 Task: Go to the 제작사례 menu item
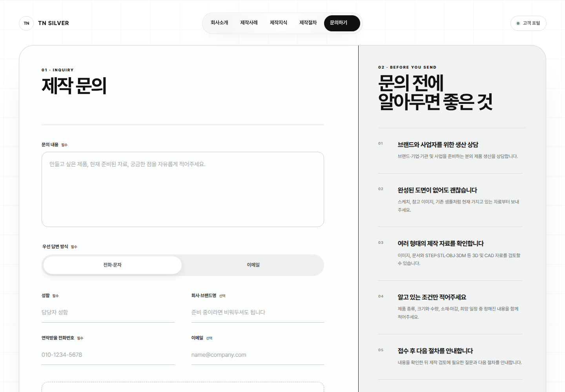249,23
